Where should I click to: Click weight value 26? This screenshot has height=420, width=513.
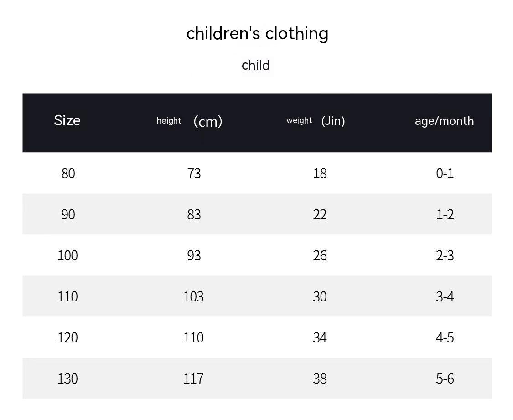[x=320, y=255]
